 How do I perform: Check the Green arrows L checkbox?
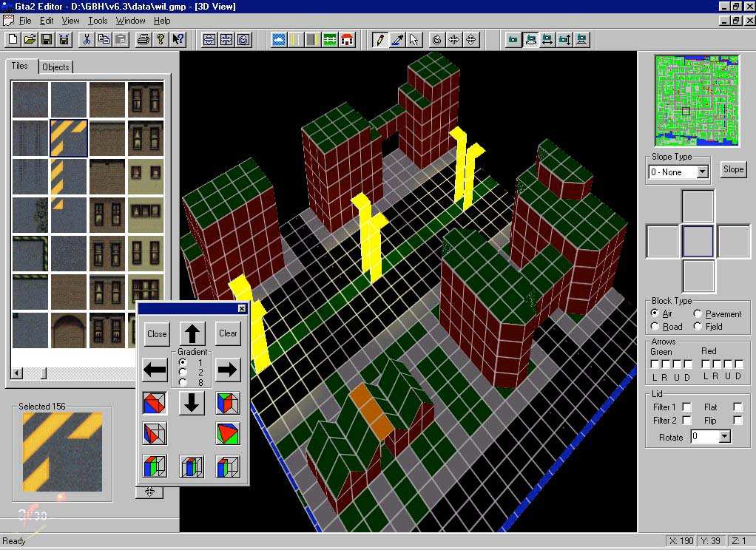click(x=655, y=364)
